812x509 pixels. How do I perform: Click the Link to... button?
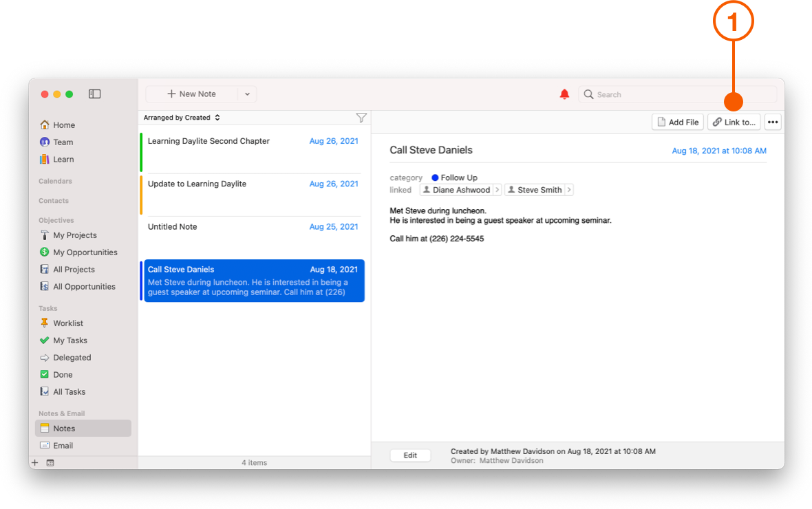point(734,122)
